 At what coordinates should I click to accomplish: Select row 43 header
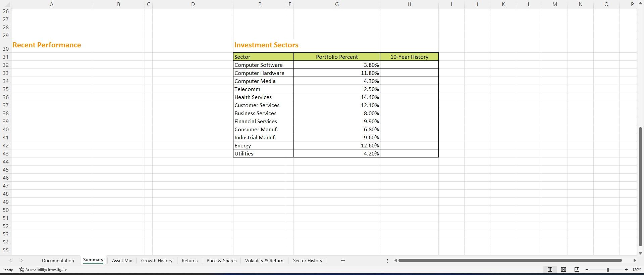tap(5, 153)
